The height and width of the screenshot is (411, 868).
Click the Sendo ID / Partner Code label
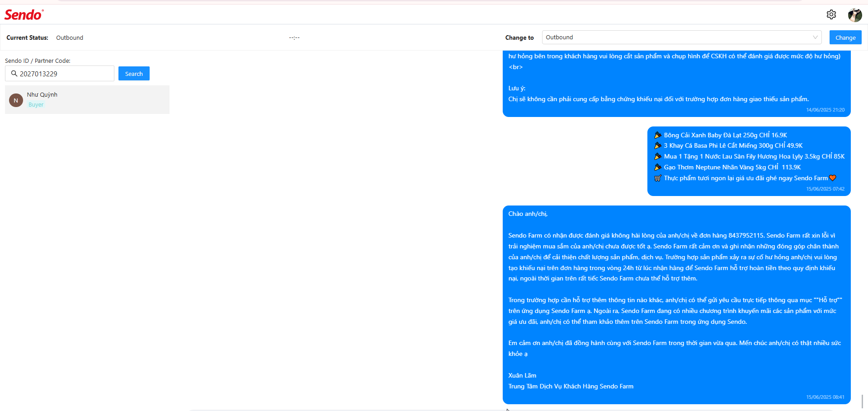38,61
